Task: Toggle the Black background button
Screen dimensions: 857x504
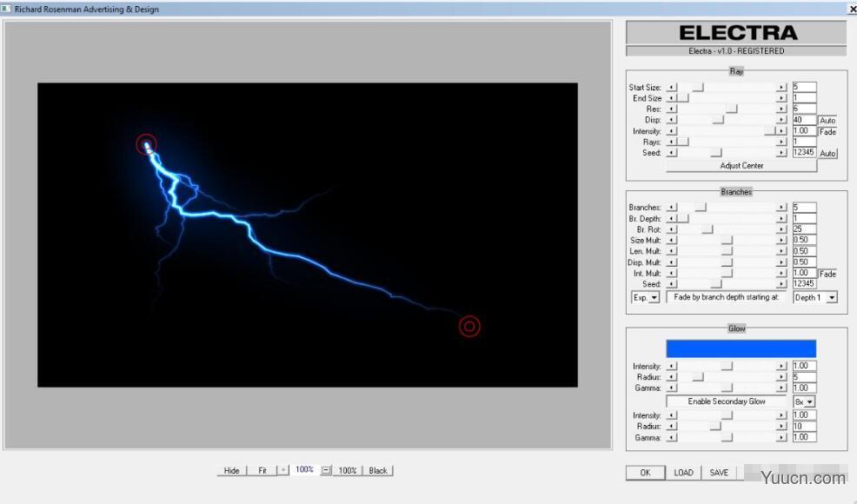Action: tap(378, 470)
